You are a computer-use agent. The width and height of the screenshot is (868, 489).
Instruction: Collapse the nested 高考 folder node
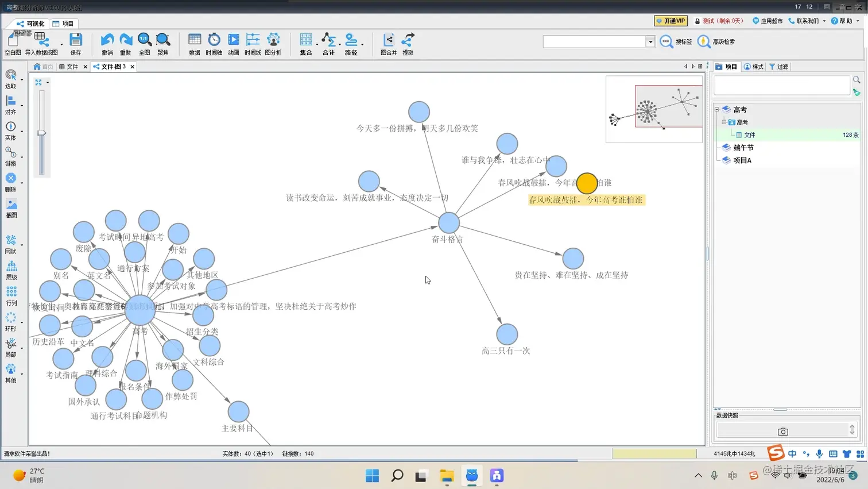coord(724,122)
